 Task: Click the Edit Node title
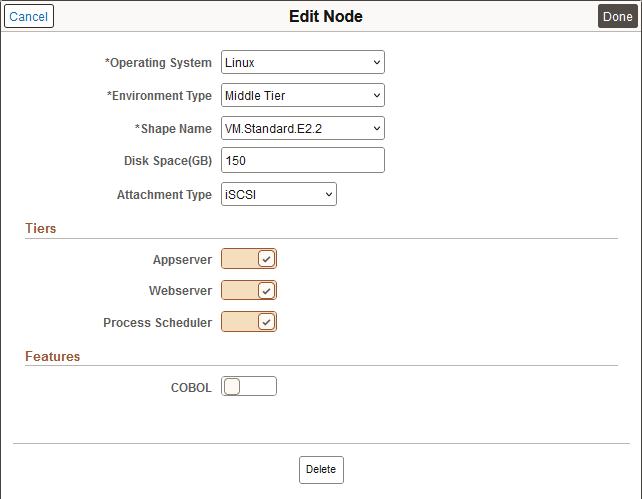(326, 16)
